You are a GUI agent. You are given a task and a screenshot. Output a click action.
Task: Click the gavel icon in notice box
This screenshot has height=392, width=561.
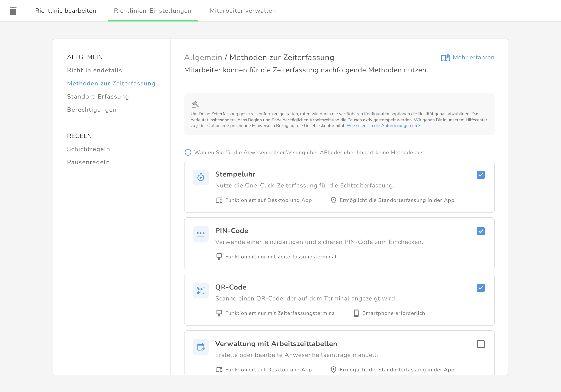click(195, 104)
